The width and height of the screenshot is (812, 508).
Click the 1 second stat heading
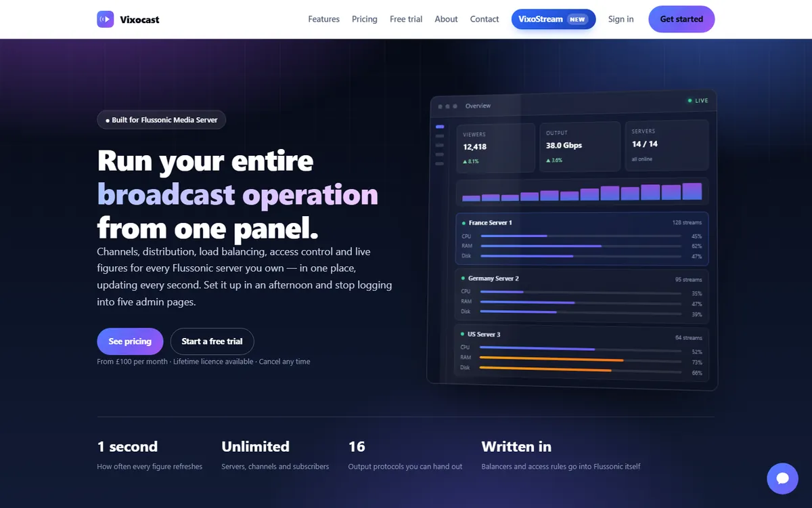[x=128, y=446]
